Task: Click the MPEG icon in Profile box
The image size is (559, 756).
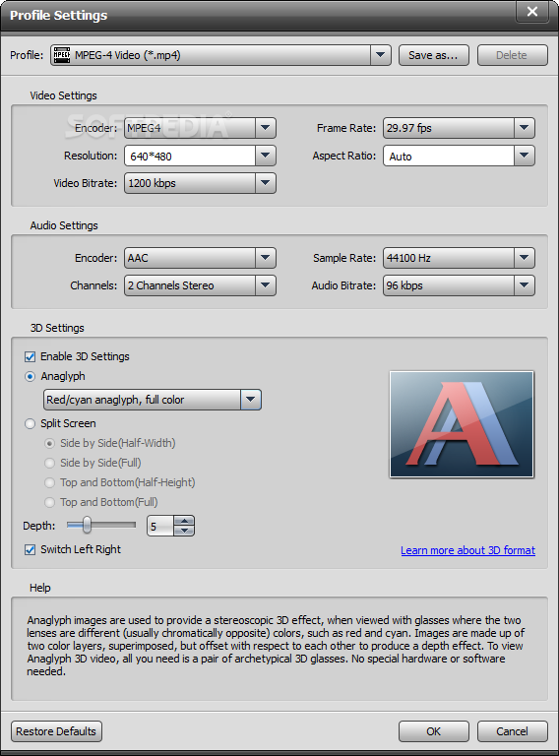Action: coord(62,55)
